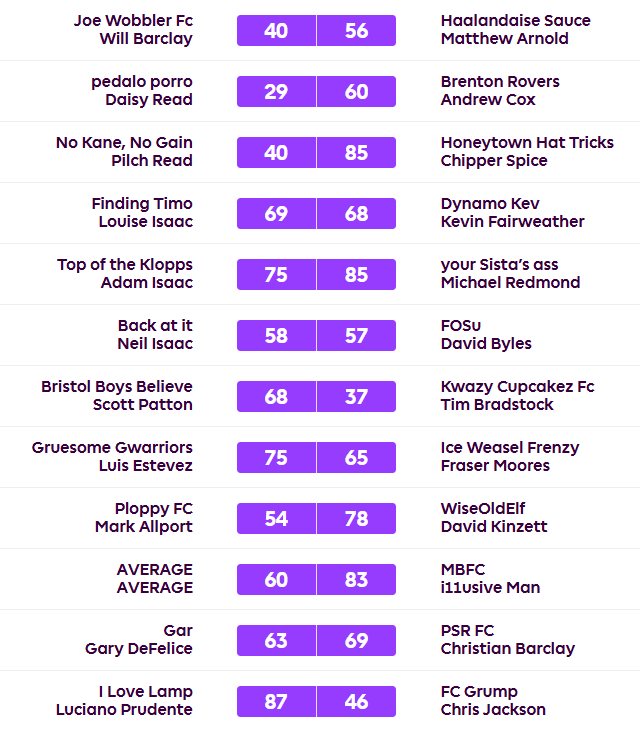Open the No Kane, No Gain team
Image resolution: width=640 pixels, height=730 pixels.
124,143
